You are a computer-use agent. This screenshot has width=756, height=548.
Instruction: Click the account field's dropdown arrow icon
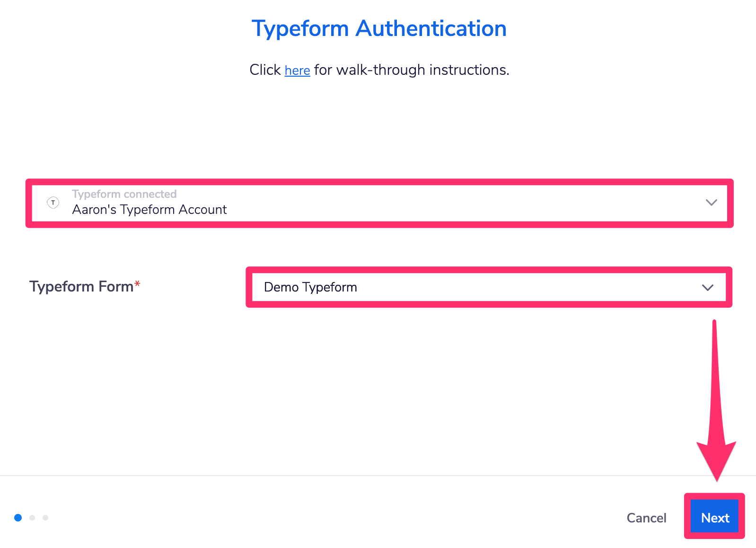711,203
